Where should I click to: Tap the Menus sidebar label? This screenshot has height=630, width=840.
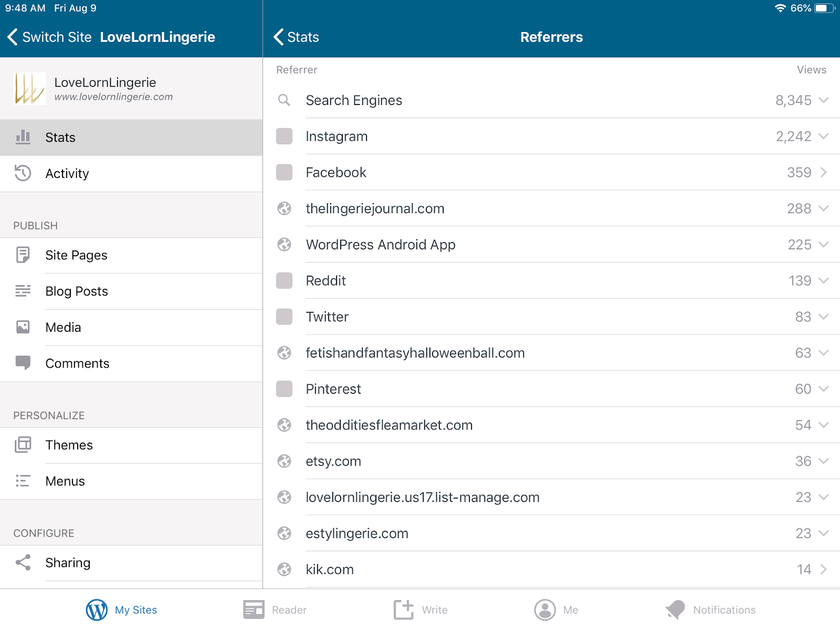pyautogui.click(x=65, y=481)
